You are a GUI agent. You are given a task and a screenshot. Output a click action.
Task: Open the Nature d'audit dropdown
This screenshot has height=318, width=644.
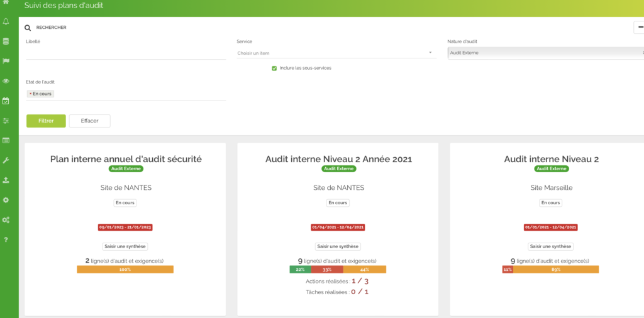point(545,53)
